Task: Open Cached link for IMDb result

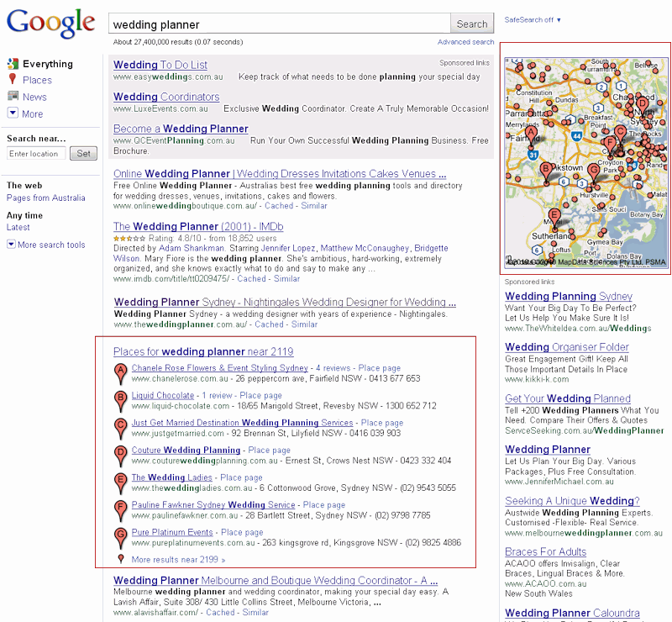Action: pos(251,279)
